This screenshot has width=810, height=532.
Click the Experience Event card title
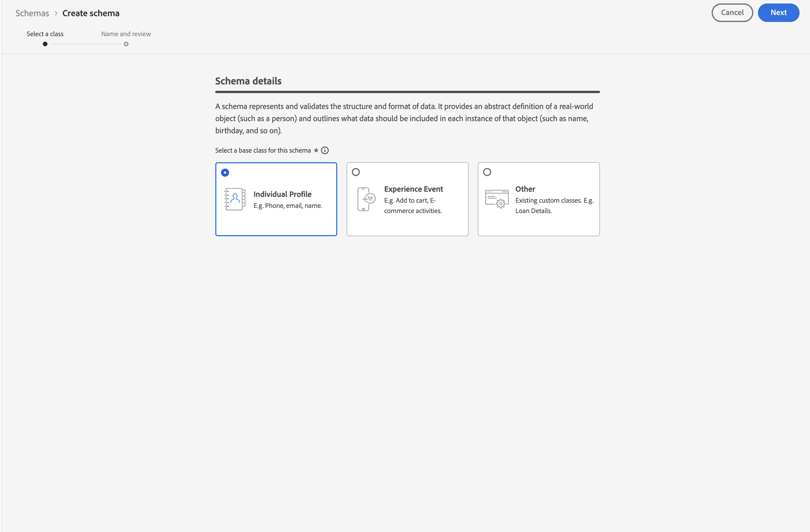coord(413,189)
